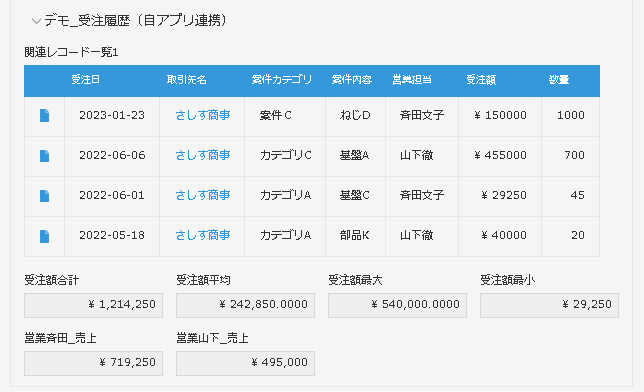Collapse the デモ_受注履歴 group chevron
This screenshot has height=392, width=644.
point(36,21)
